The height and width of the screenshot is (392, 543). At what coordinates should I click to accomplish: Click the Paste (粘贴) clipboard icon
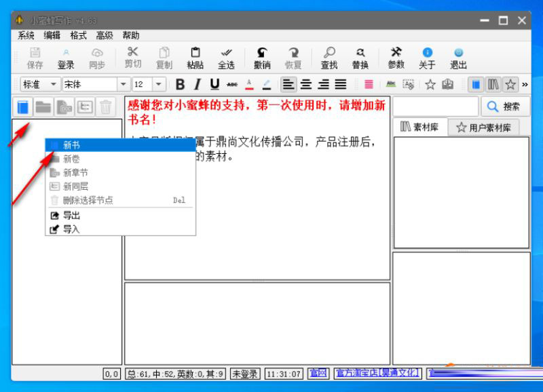click(195, 58)
